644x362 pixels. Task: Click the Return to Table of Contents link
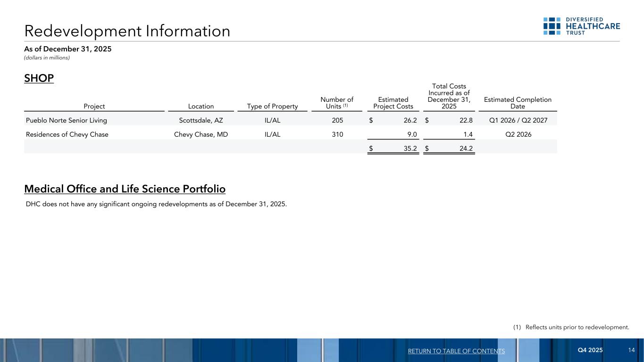coord(456,351)
